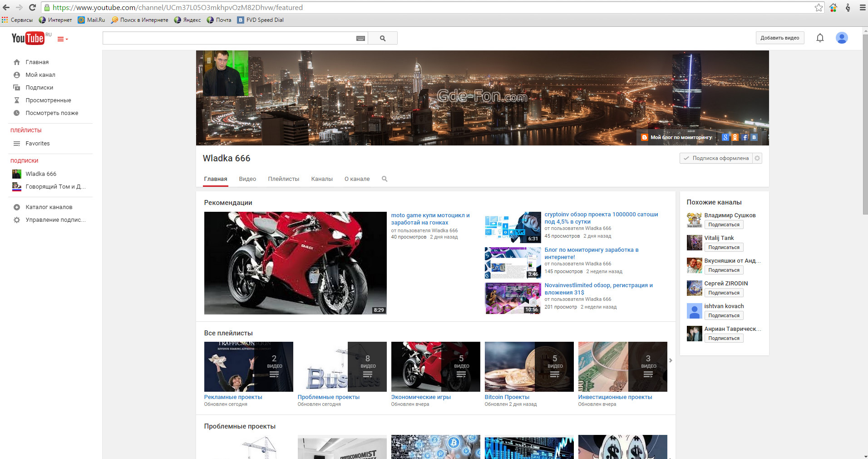Click the browser address bar

pyautogui.click(x=427, y=7)
